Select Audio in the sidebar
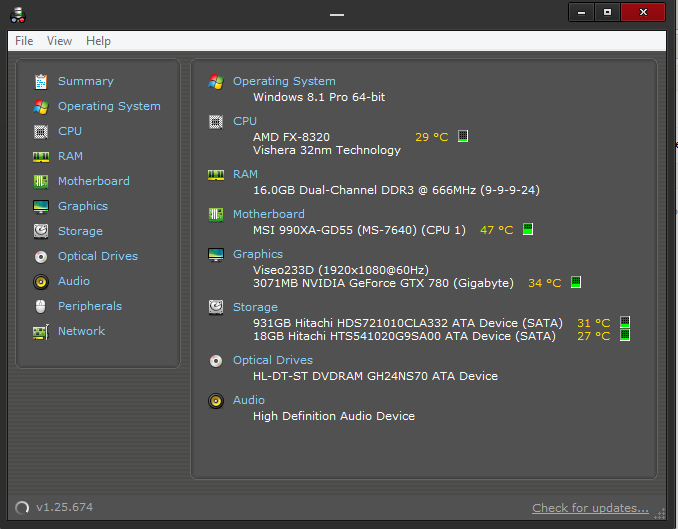678x529 pixels. click(x=74, y=281)
